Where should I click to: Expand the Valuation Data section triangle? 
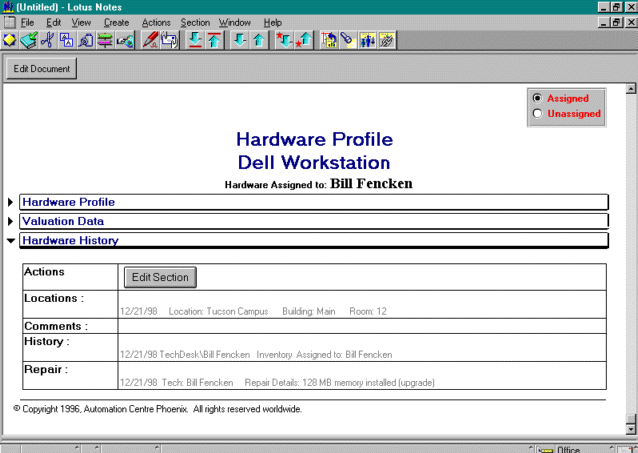click(11, 221)
